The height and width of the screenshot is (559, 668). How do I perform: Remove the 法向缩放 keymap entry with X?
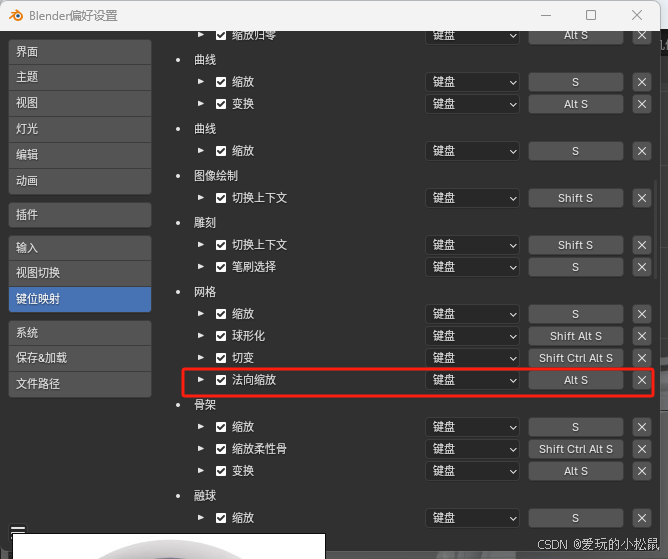[642, 380]
